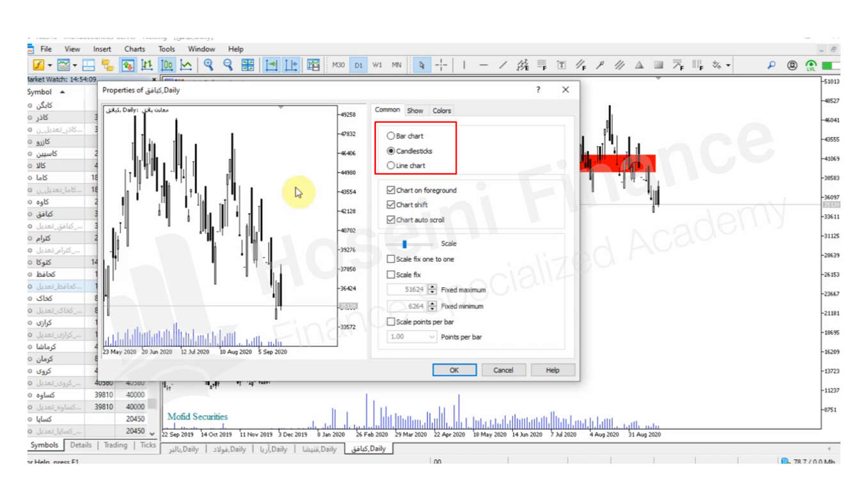Switch to the Show tab

point(415,111)
